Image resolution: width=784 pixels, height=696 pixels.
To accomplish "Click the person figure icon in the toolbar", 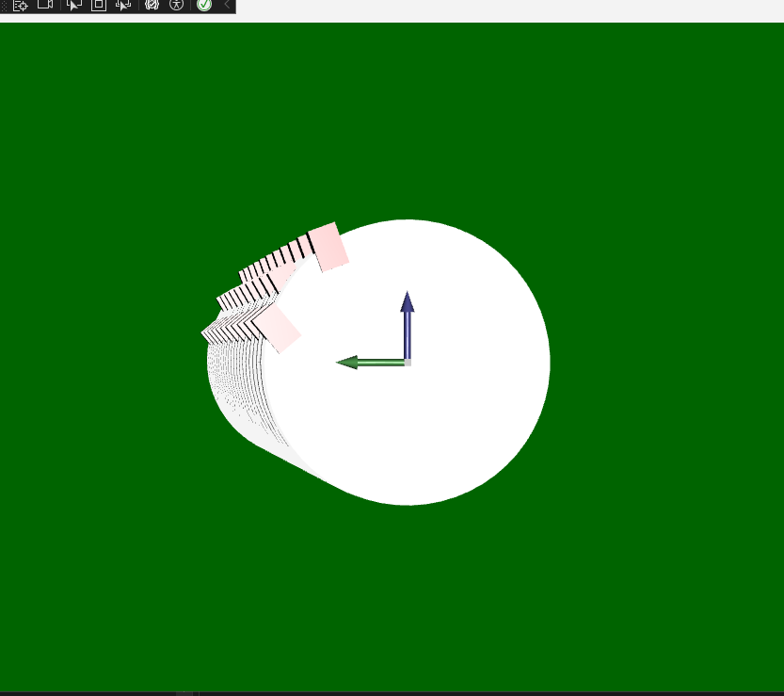I will pos(177,5).
